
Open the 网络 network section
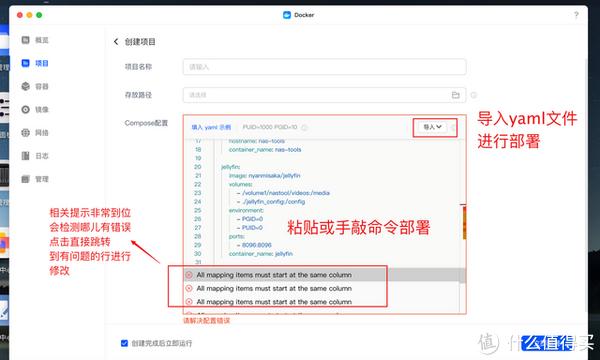tap(35, 133)
